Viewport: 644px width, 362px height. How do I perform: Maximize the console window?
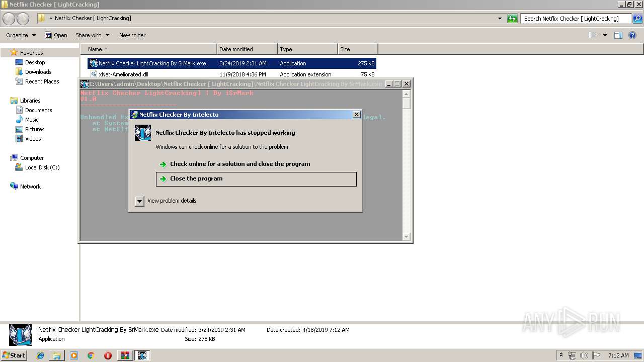click(x=397, y=84)
